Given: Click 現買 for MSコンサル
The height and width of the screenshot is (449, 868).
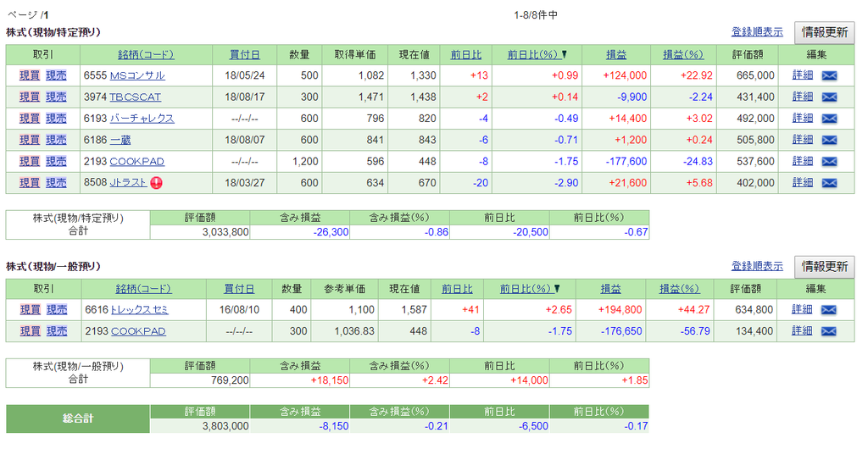Looking at the screenshot, I should (x=30, y=75).
